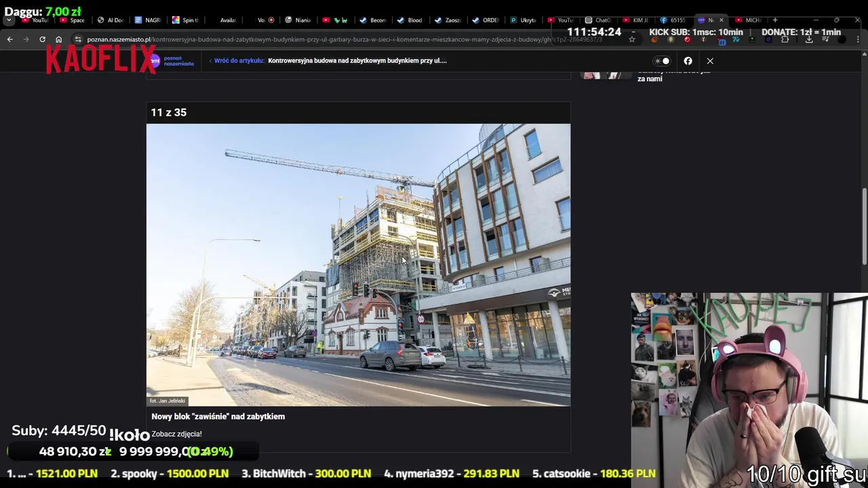The height and width of the screenshot is (488, 868).
Task: Switch to the ChatGPT tab
Action: (x=598, y=20)
